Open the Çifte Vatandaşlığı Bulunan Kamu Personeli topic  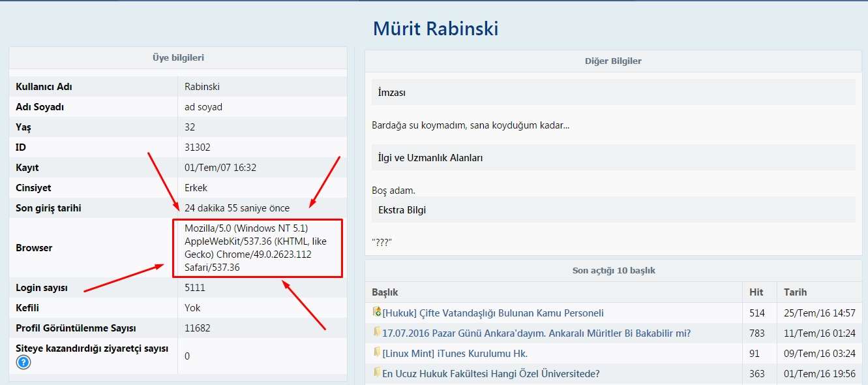pos(493,313)
